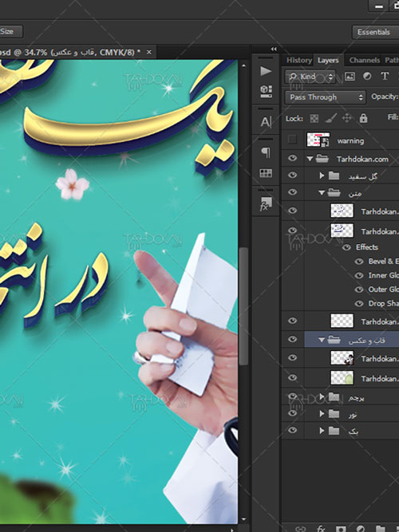Expand the بک group
This screenshot has width=399, height=532.
click(322, 431)
